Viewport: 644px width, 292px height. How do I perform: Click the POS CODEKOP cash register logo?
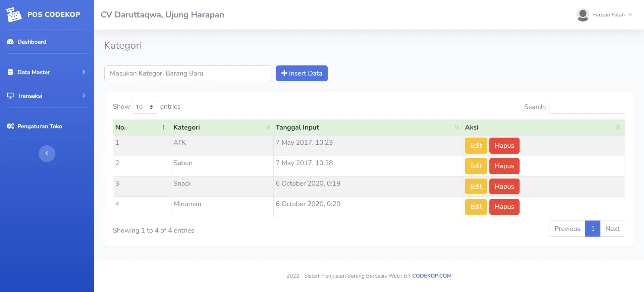coord(14,15)
